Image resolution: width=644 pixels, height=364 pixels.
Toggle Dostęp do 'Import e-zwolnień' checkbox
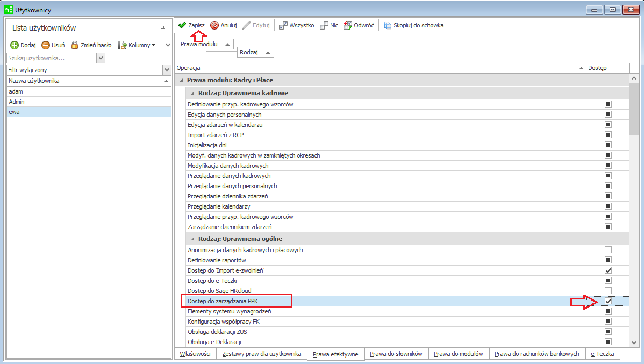pos(609,270)
